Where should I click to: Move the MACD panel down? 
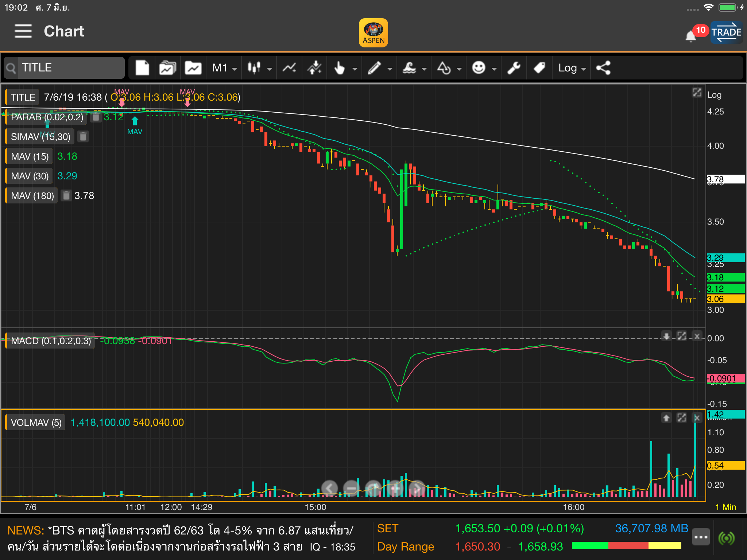tap(666, 336)
